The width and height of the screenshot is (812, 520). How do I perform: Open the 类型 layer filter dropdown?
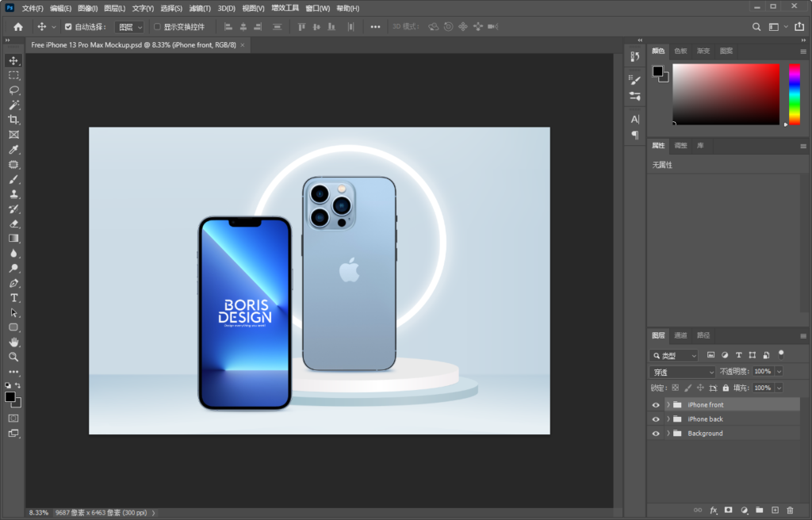coord(674,355)
